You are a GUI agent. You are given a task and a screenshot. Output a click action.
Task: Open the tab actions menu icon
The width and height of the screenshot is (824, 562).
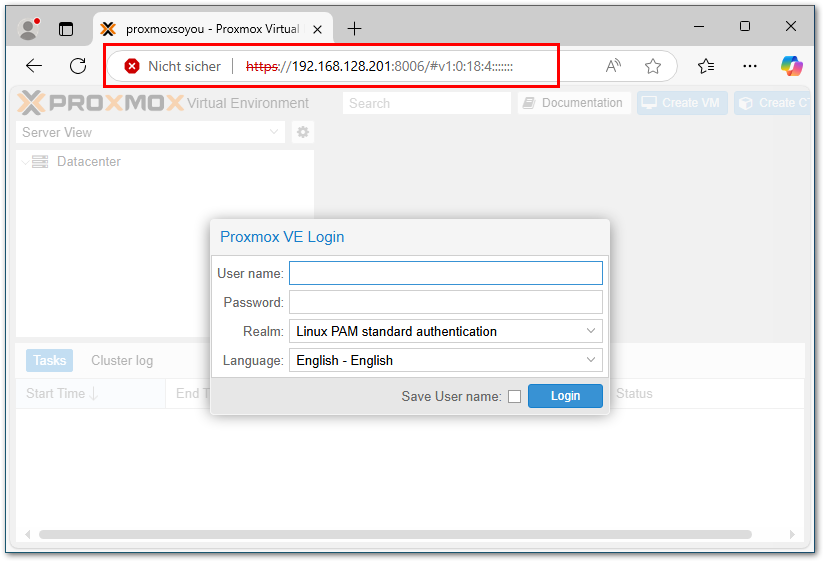66,28
